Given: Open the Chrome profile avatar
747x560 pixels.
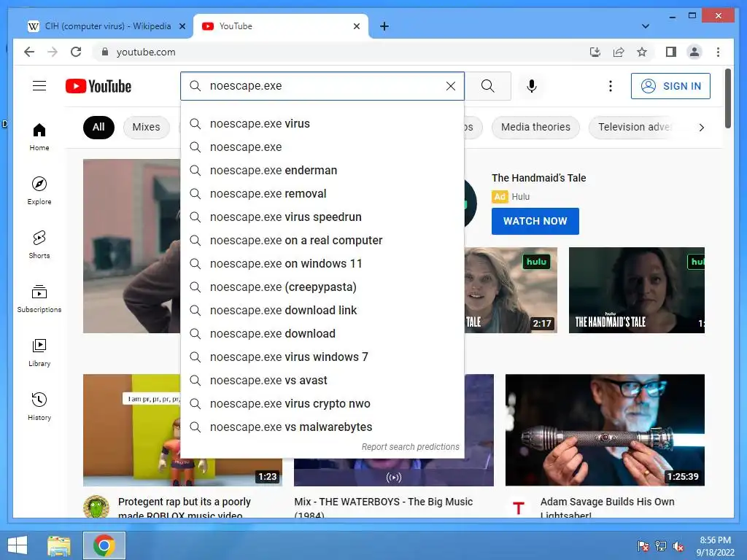Looking at the screenshot, I should tap(694, 52).
